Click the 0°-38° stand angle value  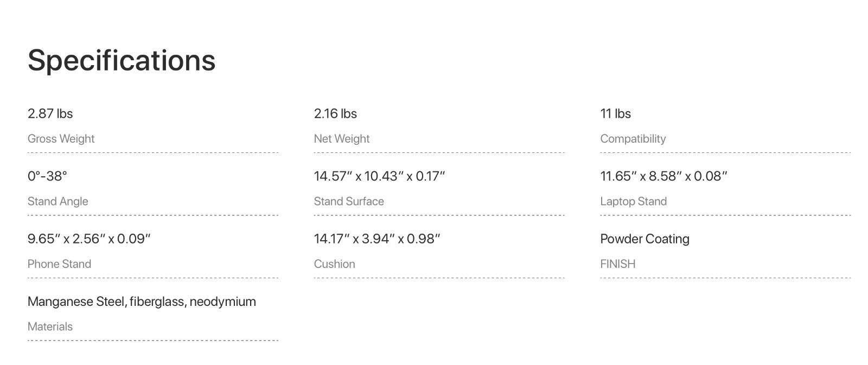click(x=47, y=176)
